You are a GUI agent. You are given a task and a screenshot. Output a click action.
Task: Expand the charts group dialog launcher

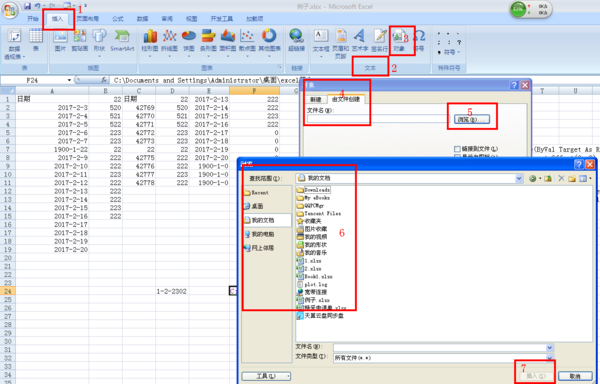[279, 68]
